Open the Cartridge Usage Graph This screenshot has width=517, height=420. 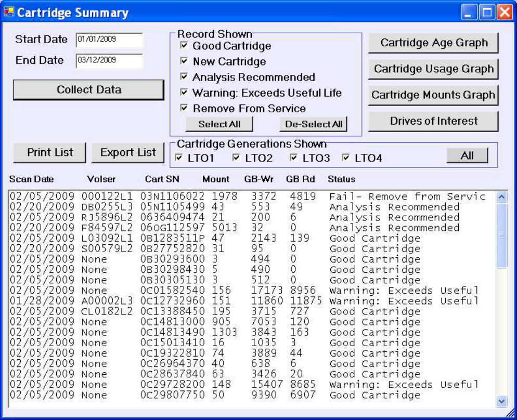tap(433, 69)
